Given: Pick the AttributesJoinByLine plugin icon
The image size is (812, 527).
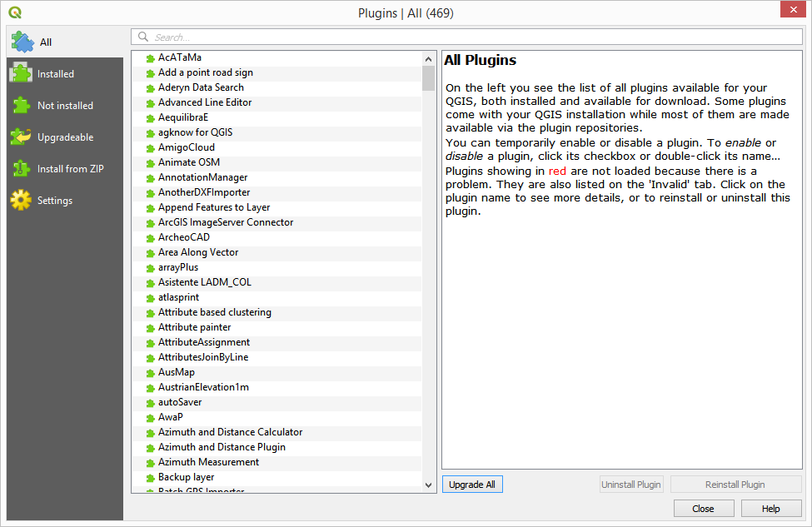Looking at the screenshot, I should [x=150, y=359].
